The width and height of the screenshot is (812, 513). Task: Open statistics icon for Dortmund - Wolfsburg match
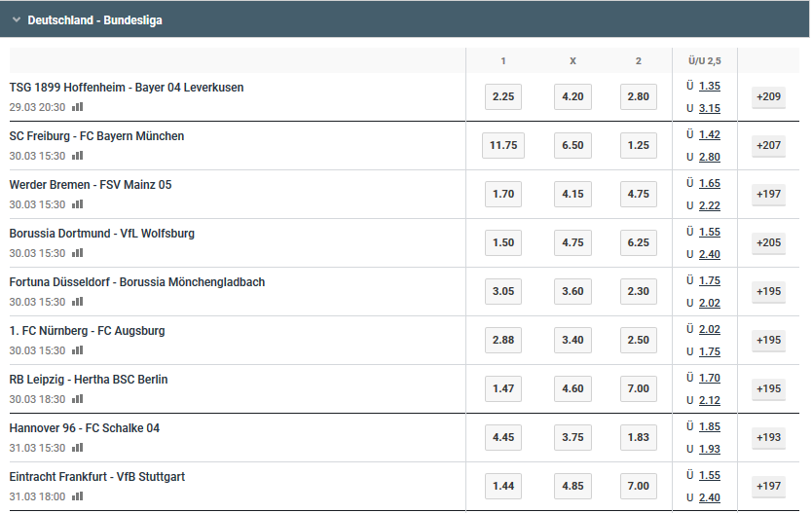click(x=77, y=253)
